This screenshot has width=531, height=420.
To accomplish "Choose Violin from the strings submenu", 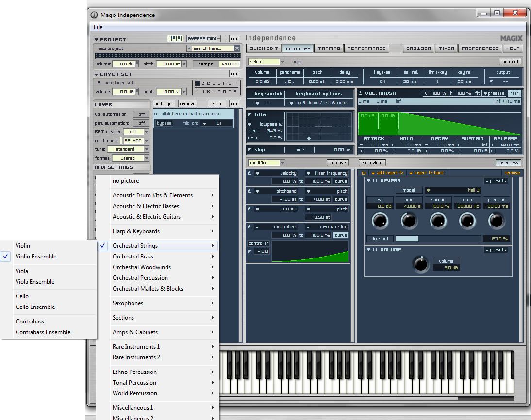I will pyautogui.click(x=23, y=246).
